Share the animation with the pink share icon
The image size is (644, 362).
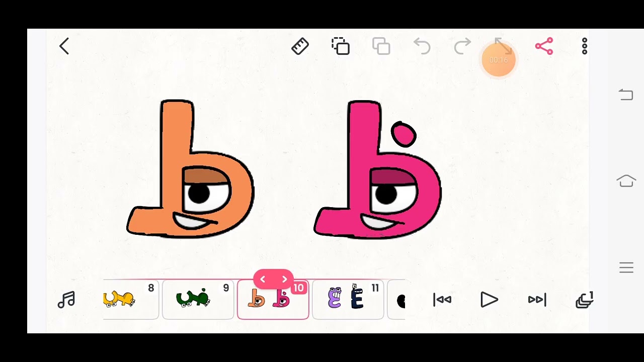coord(544,46)
